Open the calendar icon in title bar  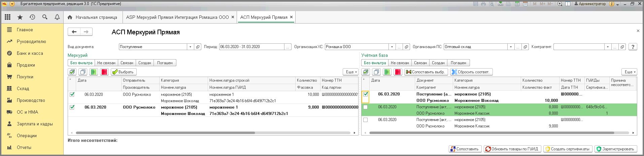525,4
